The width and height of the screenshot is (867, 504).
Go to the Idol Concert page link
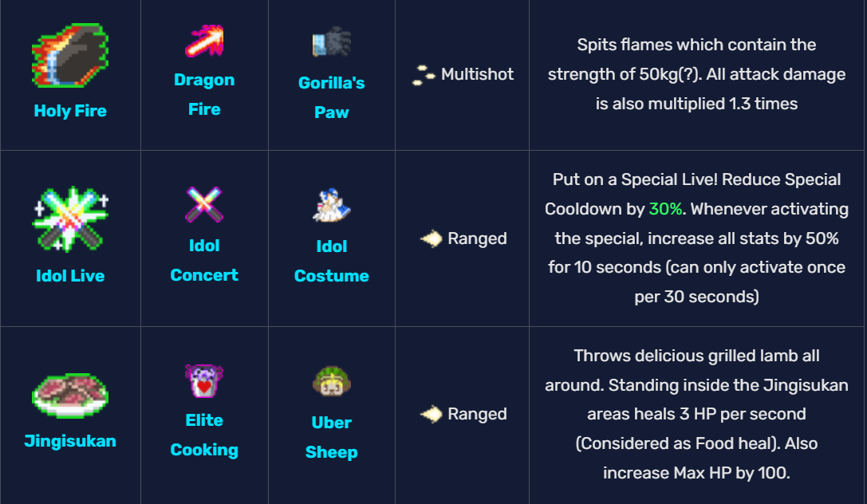click(204, 260)
